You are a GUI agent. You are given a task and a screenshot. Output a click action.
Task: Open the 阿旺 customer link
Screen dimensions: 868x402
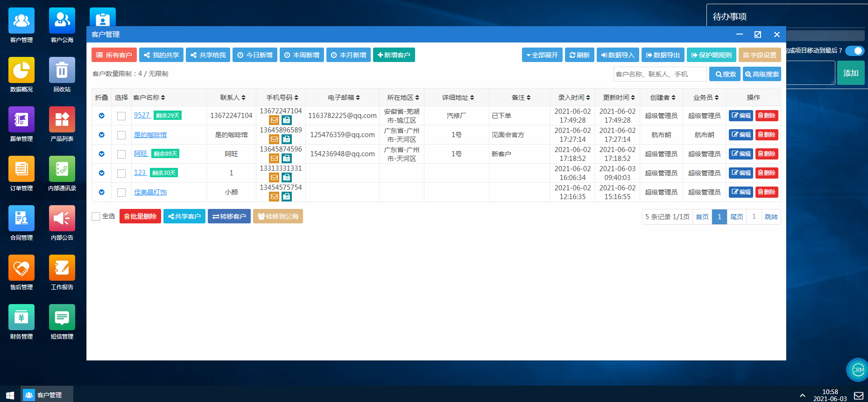pos(141,153)
